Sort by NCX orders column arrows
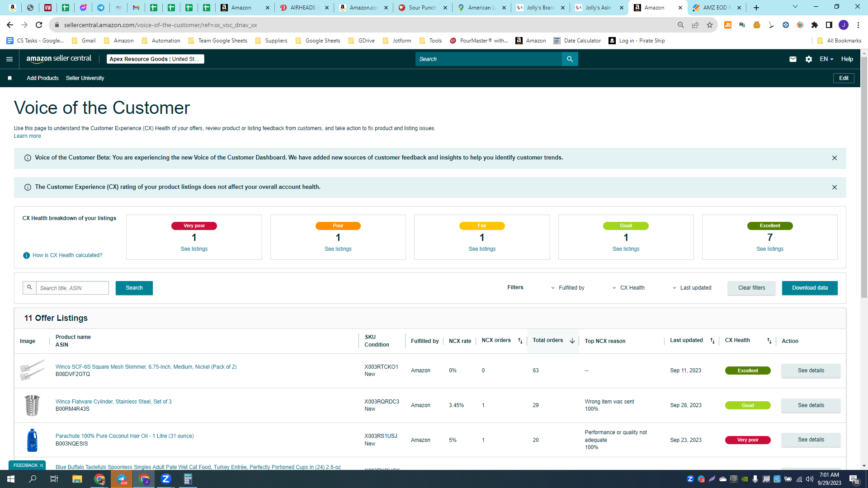Image resolution: width=868 pixels, height=488 pixels. pyautogui.click(x=520, y=341)
